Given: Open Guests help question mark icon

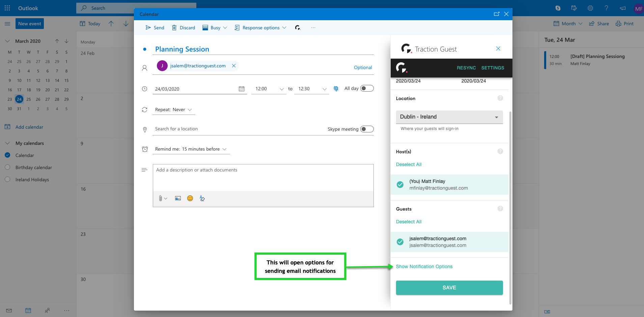Looking at the screenshot, I should point(500,209).
